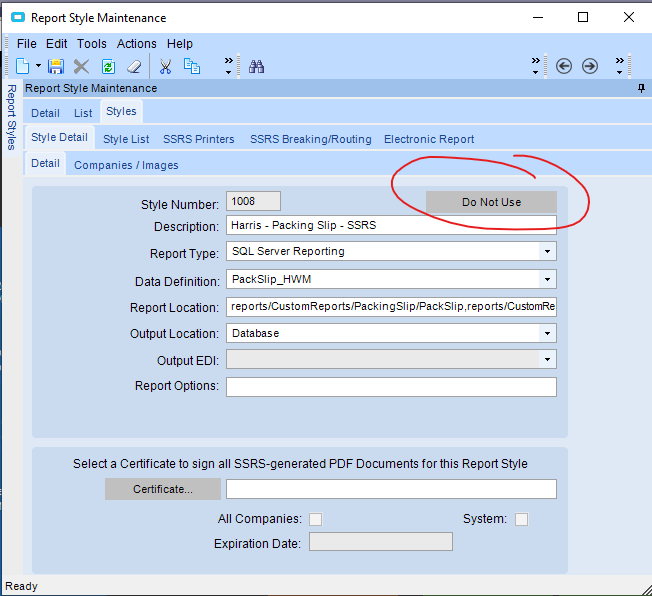
Task: Expand the Report Type dropdown
Action: pyautogui.click(x=547, y=251)
